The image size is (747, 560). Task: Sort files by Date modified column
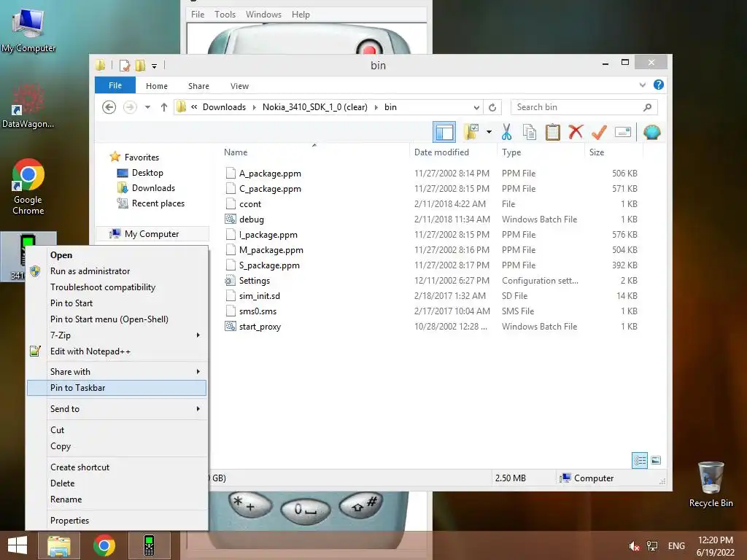(x=441, y=152)
